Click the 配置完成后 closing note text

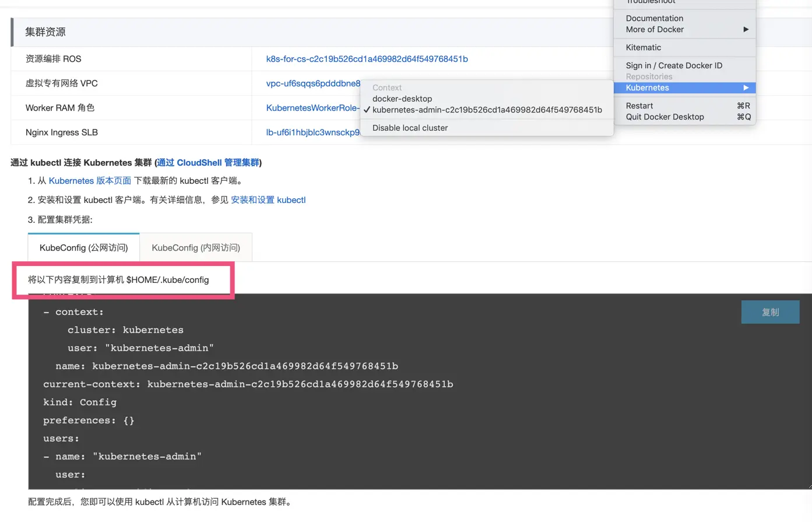(x=160, y=502)
